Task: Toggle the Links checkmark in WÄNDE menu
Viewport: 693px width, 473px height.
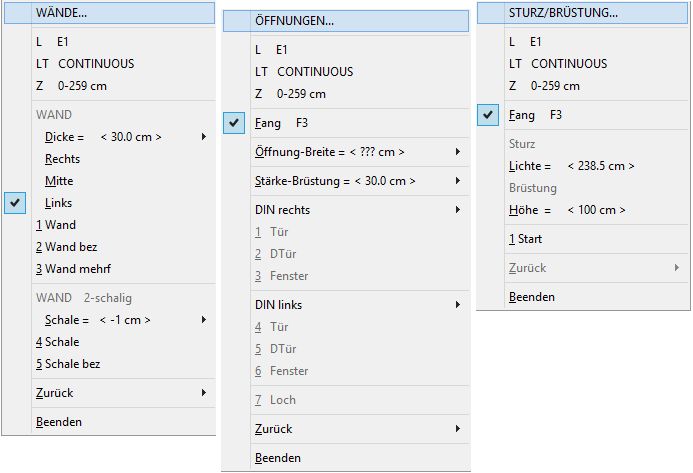Action: coord(15,203)
